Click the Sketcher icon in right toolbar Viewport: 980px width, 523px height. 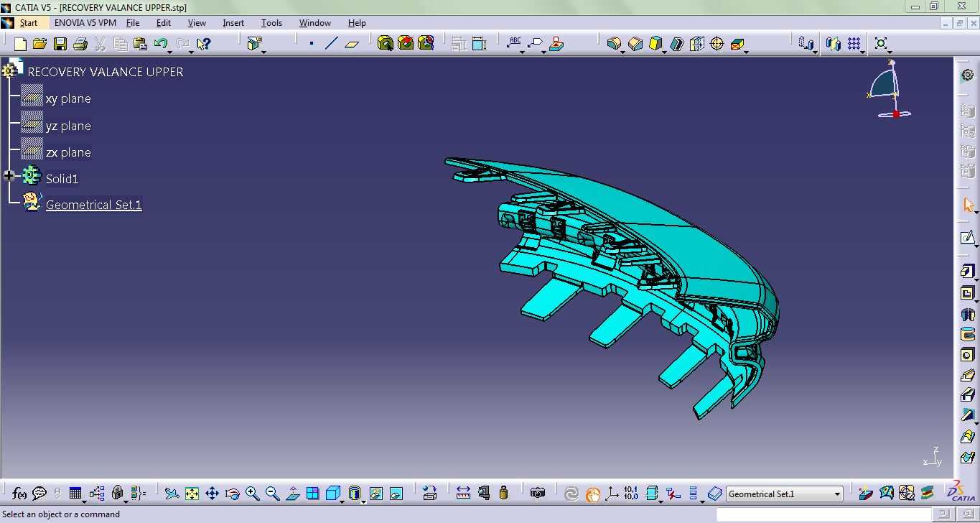click(968, 239)
